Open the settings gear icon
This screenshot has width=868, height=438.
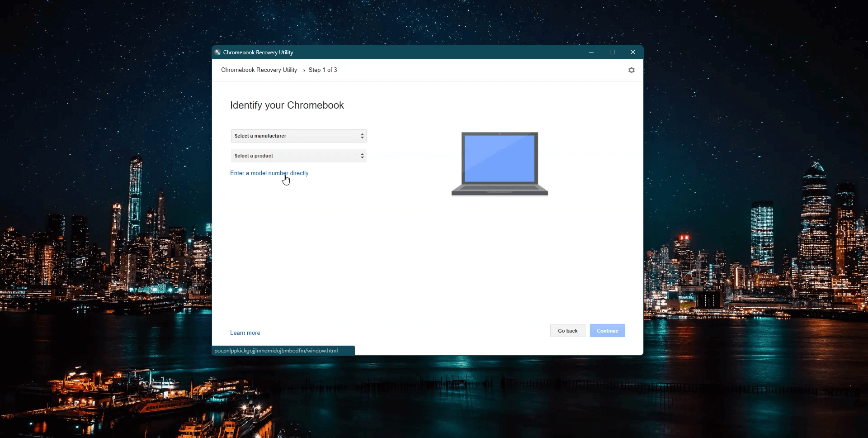(x=631, y=70)
